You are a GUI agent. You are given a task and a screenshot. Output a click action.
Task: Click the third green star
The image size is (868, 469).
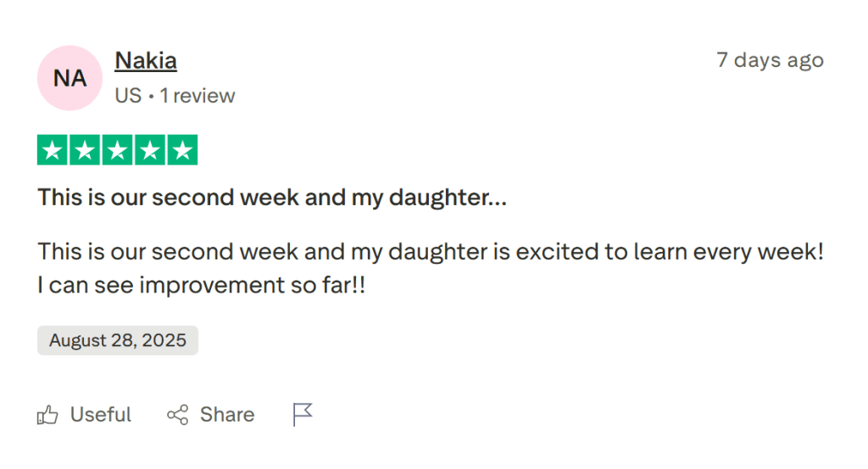117,150
